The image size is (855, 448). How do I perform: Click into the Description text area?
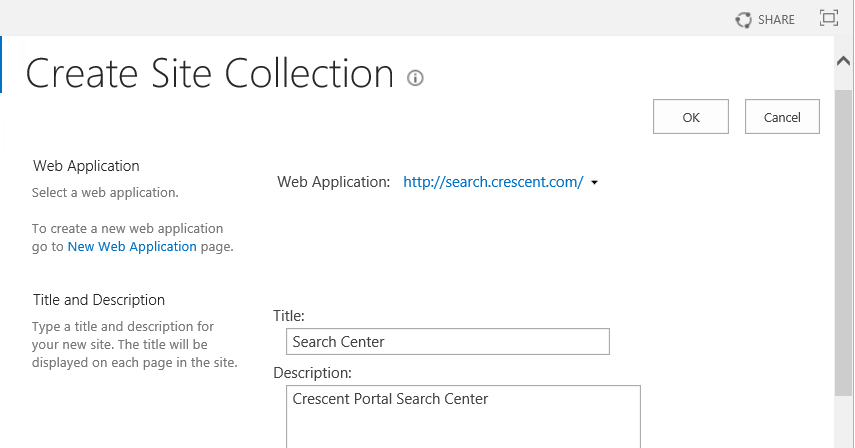[463, 417]
